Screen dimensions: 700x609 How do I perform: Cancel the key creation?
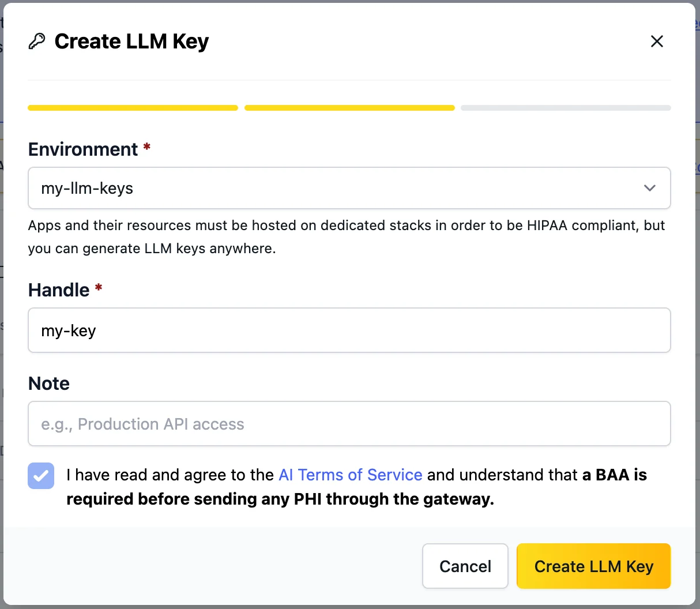(x=465, y=566)
